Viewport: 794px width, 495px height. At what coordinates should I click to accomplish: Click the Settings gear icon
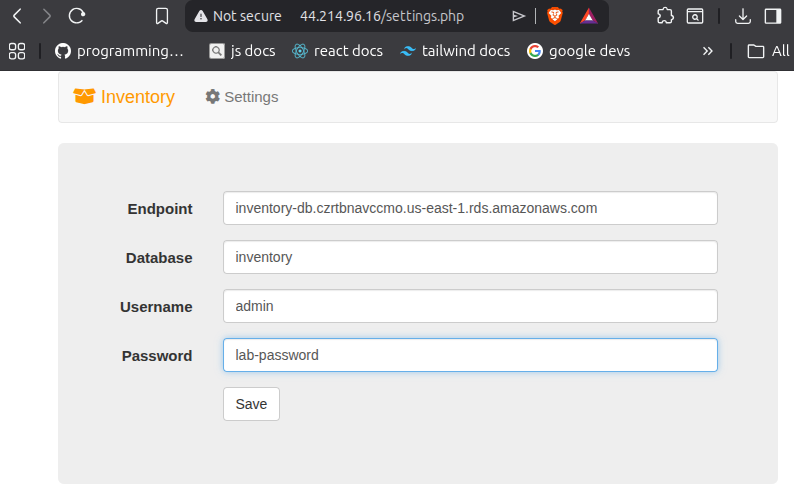tap(213, 96)
